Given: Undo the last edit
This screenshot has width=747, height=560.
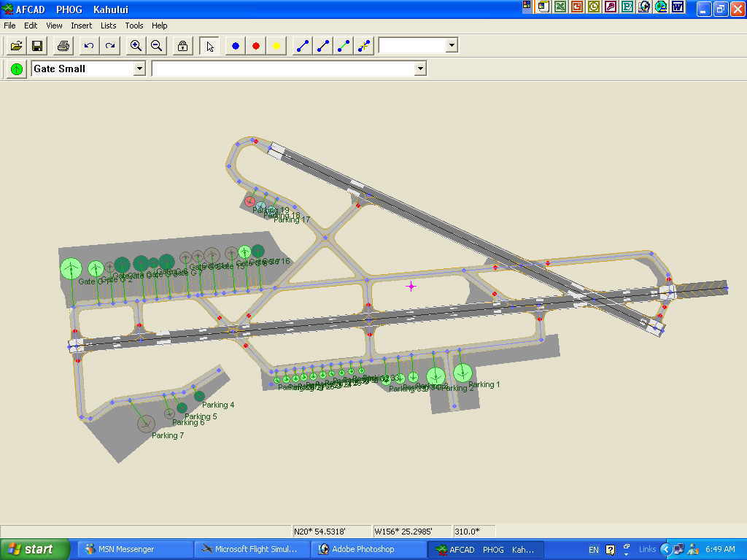Looking at the screenshot, I should 89,46.
